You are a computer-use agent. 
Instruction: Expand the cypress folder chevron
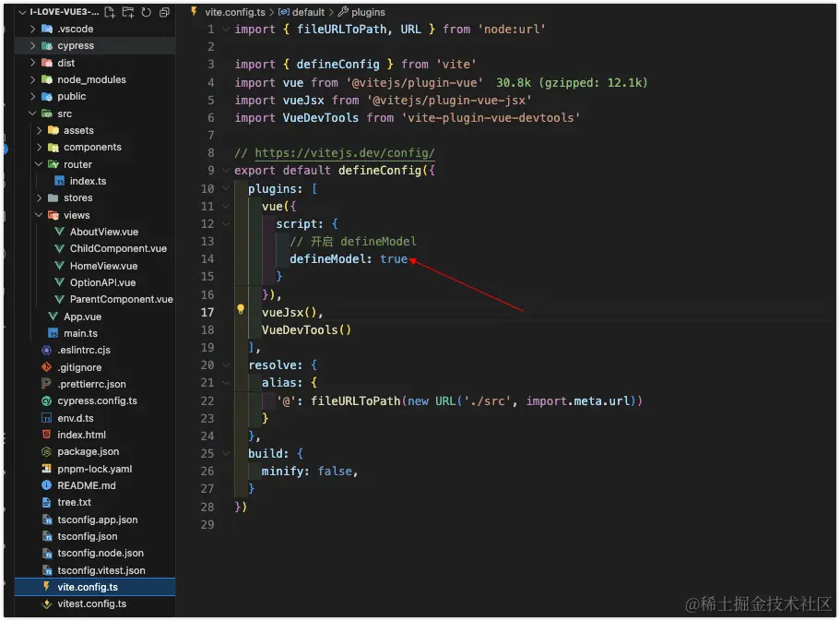(32, 45)
